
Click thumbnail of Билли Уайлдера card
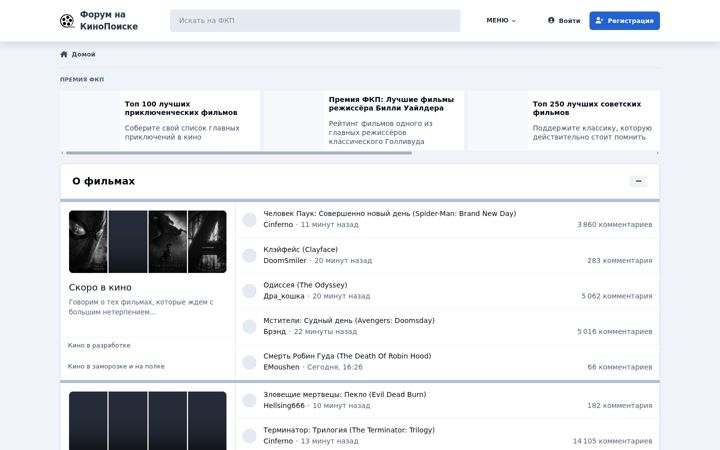point(294,120)
